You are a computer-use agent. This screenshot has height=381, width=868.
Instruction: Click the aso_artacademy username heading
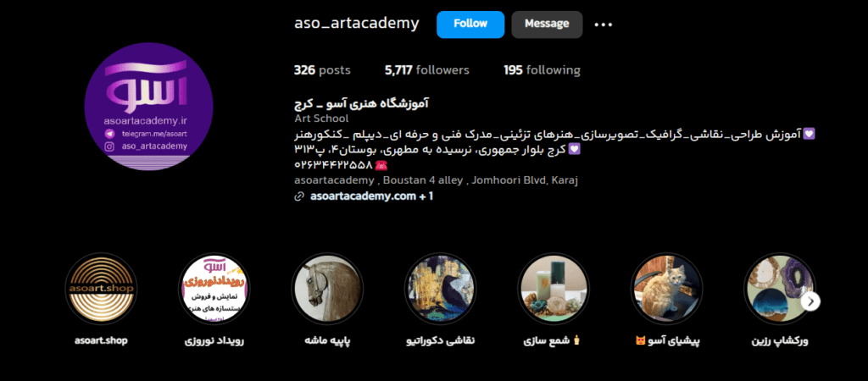[x=357, y=24]
